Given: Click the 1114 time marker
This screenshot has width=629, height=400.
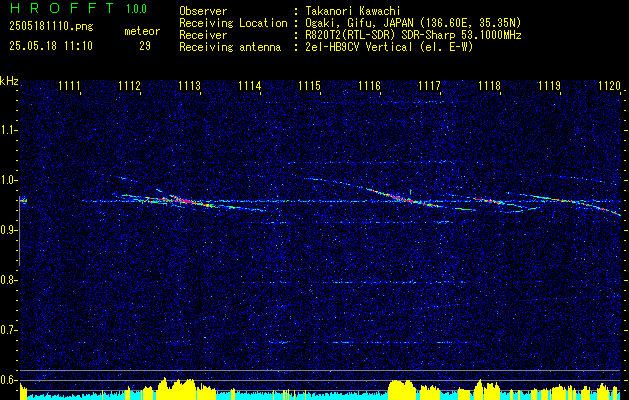Looking at the screenshot, I should pos(250,85).
